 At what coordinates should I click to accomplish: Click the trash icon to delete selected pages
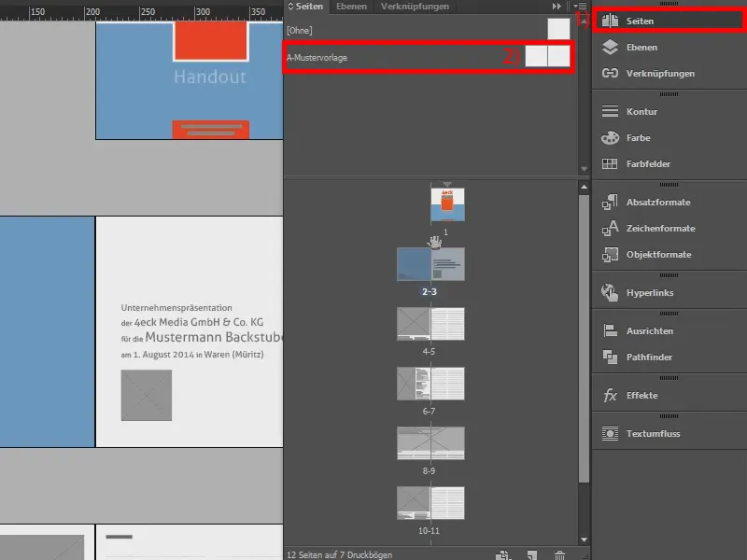point(559,555)
